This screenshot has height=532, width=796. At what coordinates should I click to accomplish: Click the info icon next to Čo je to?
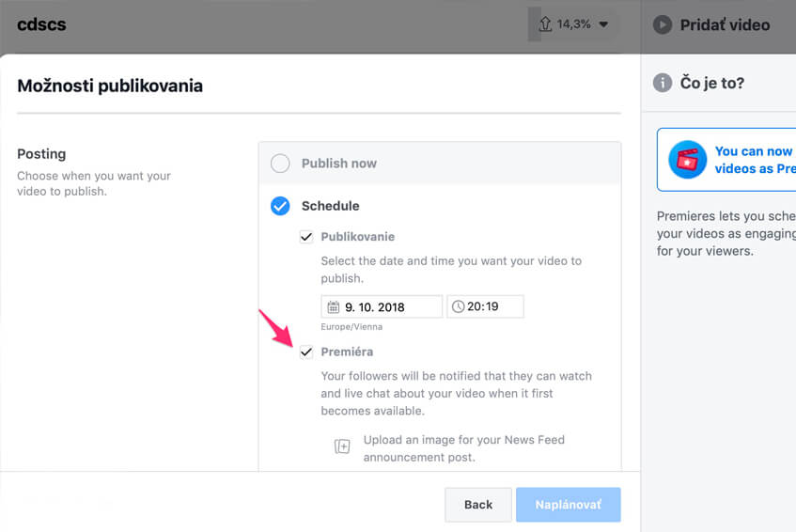tap(662, 82)
